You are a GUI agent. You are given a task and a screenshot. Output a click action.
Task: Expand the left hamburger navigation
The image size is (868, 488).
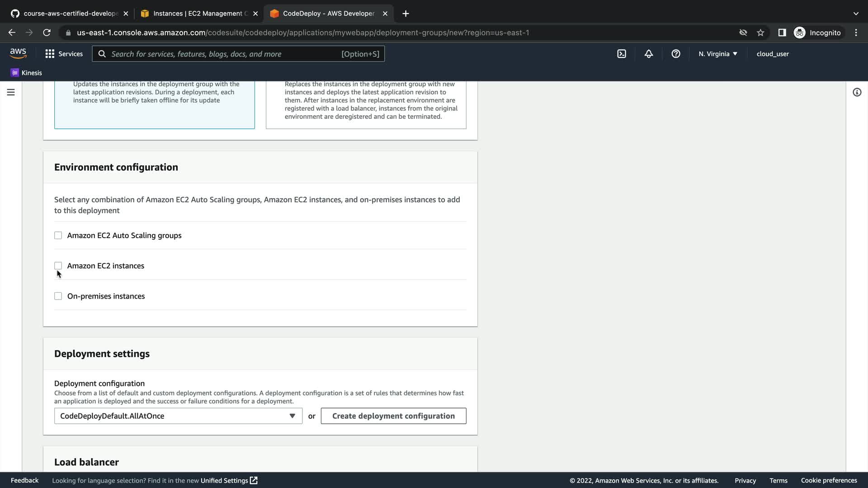tap(11, 92)
